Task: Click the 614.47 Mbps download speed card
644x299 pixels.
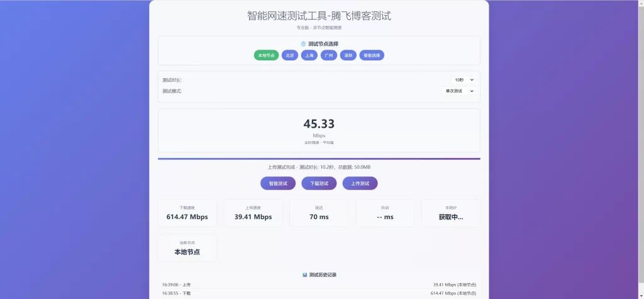Action: (187, 213)
